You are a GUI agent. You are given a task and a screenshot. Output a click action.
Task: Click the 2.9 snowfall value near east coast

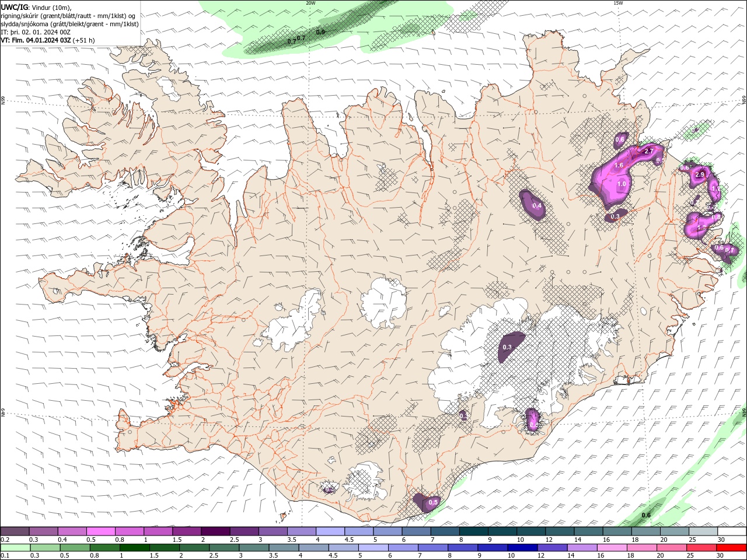[x=700, y=174]
